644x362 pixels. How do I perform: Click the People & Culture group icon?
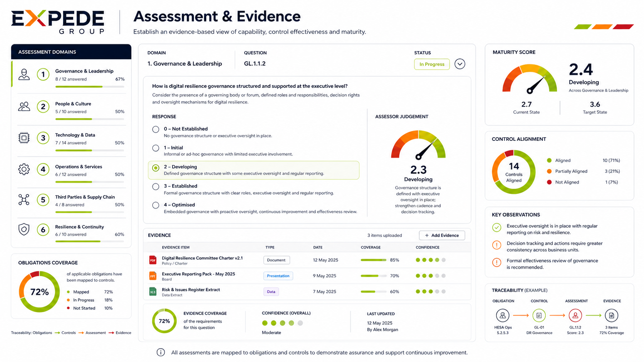coord(24,107)
